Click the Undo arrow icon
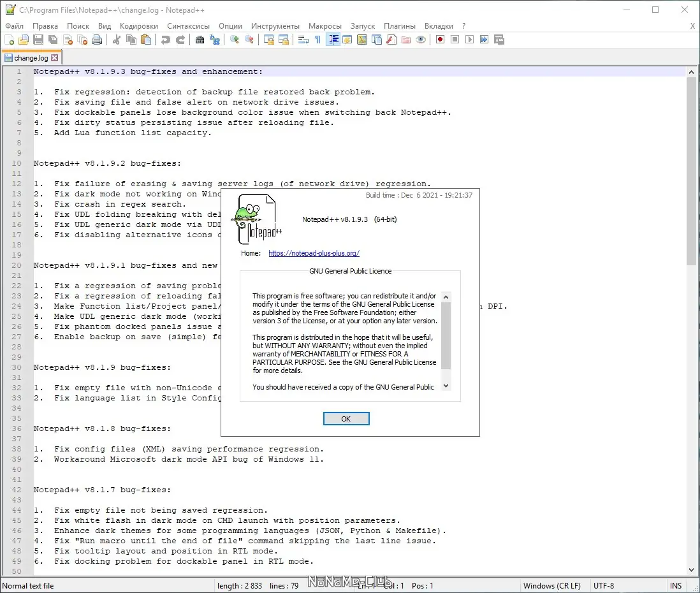The image size is (700, 593). click(x=166, y=40)
